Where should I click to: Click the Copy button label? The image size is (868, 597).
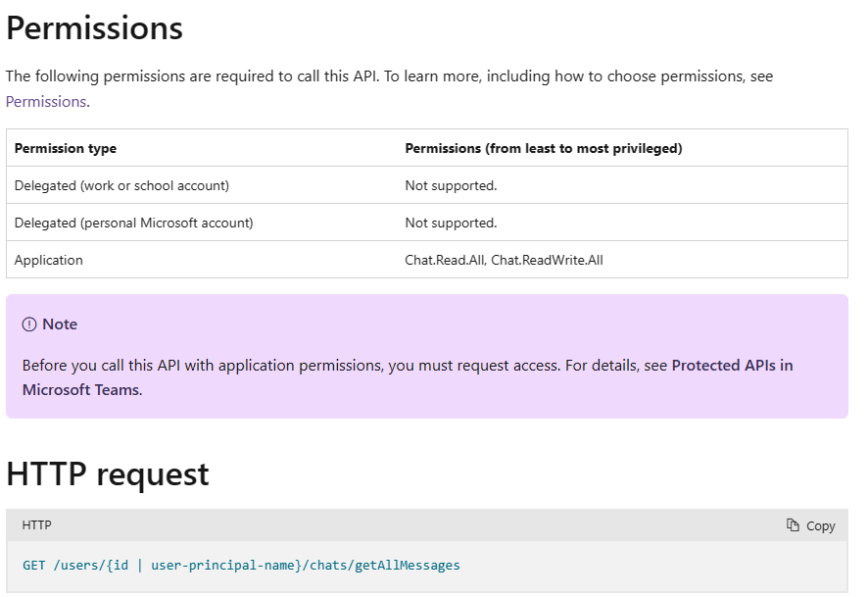(x=820, y=525)
